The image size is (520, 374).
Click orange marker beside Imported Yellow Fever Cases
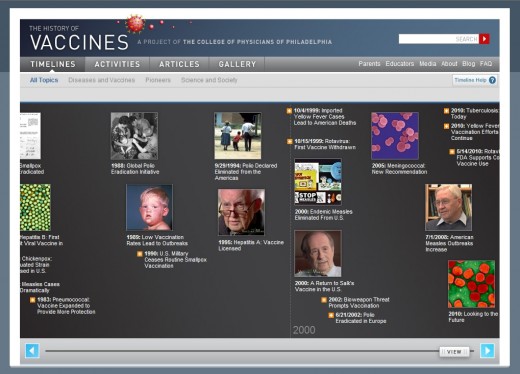click(289, 111)
